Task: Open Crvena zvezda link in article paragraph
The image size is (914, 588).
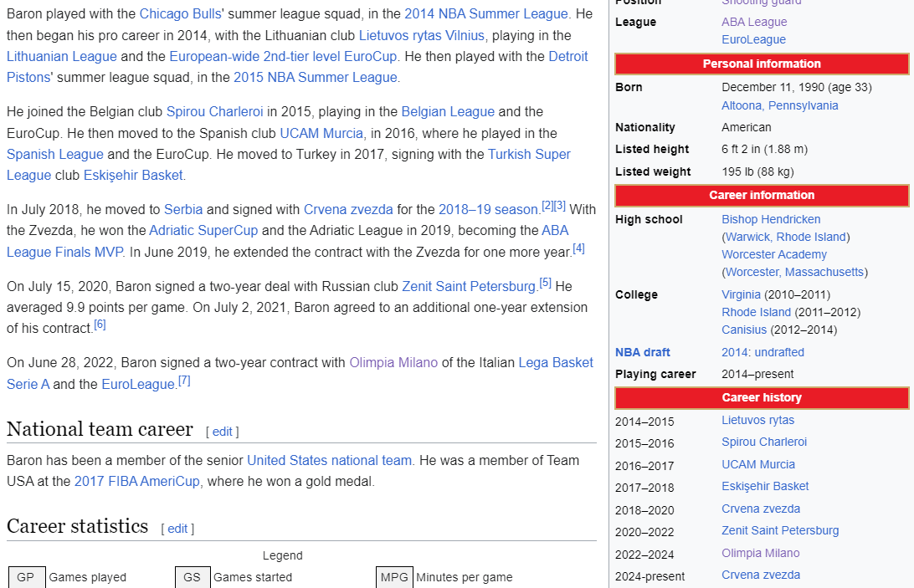Action: point(348,210)
